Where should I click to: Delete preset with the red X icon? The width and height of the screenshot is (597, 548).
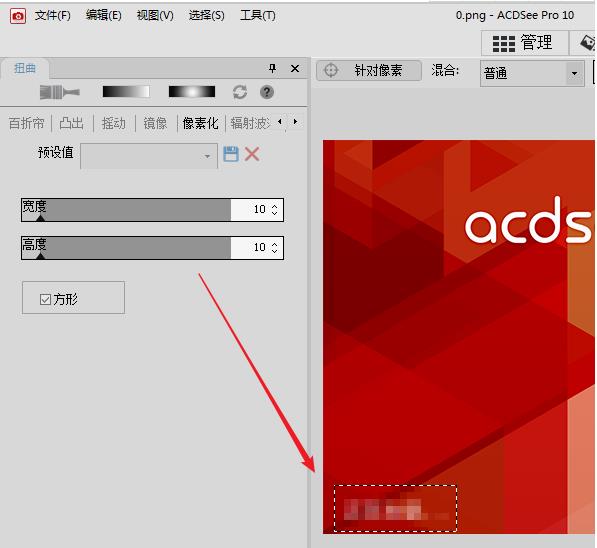pos(252,154)
